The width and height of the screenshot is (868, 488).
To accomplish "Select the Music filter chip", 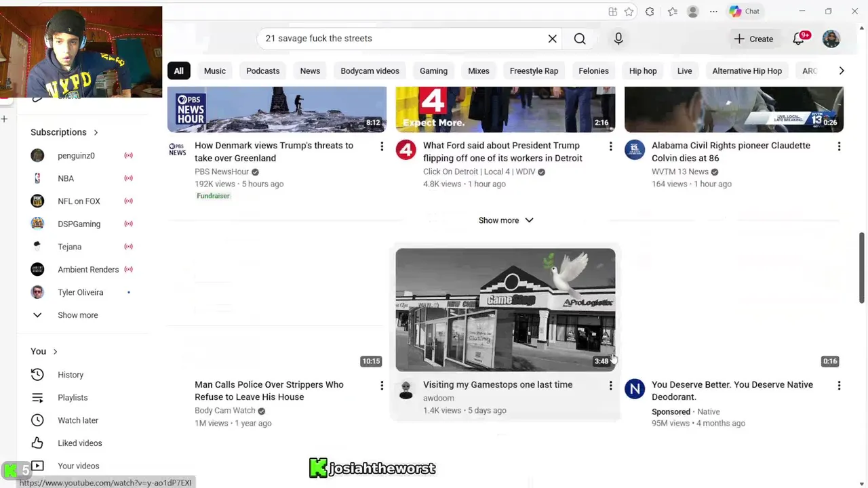I will [x=215, y=70].
